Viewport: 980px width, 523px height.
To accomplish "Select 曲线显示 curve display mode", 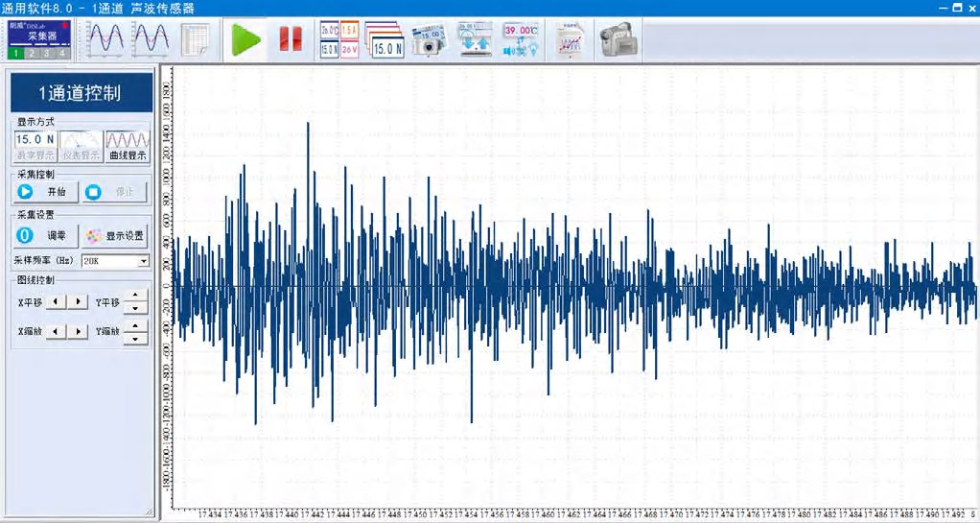I will [x=128, y=145].
